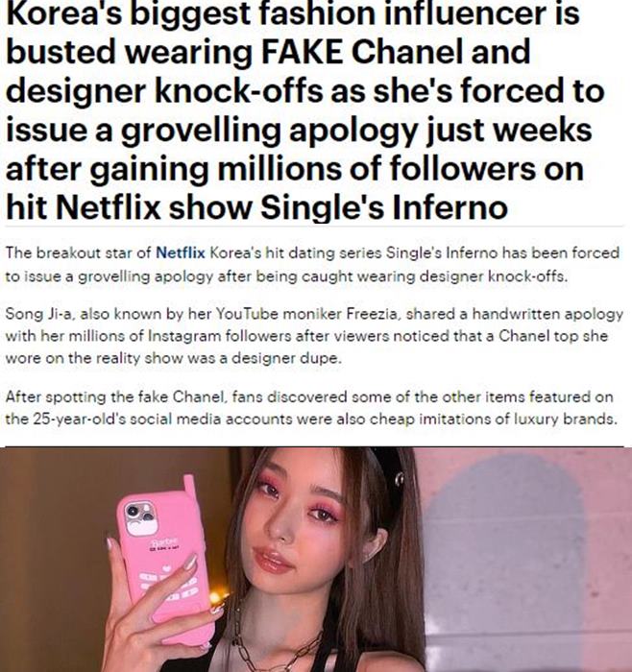Open the article photo of the influencer
The image size is (632, 672).
pyautogui.click(x=316, y=560)
